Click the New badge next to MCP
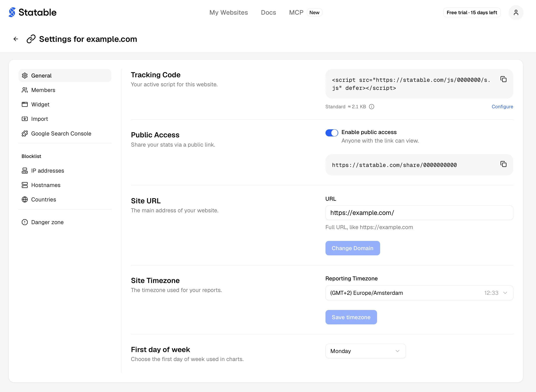The height and width of the screenshot is (392, 536). (x=314, y=12)
